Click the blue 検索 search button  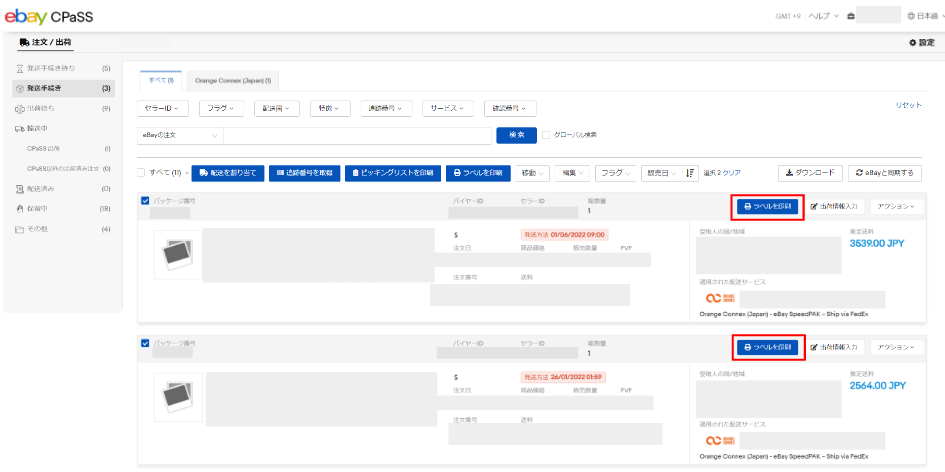click(515, 135)
